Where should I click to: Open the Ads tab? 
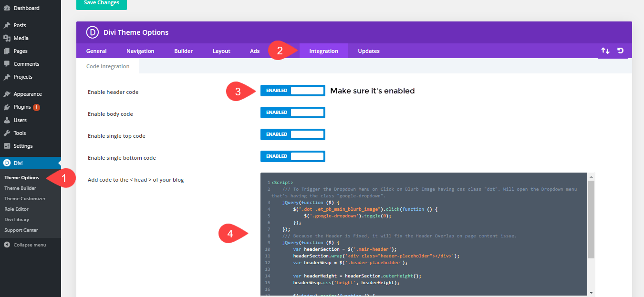pyautogui.click(x=255, y=51)
